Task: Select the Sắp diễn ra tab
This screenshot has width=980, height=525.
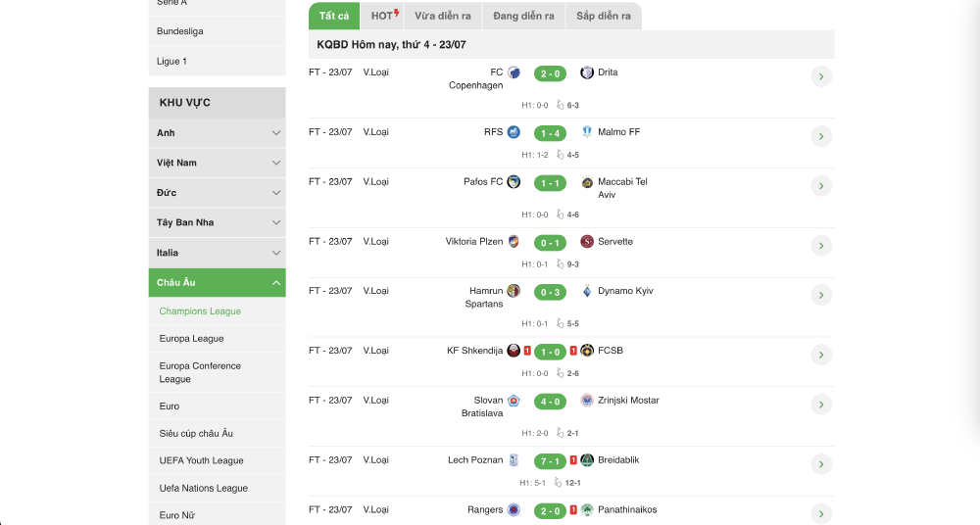Action: [x=604, y=16]
